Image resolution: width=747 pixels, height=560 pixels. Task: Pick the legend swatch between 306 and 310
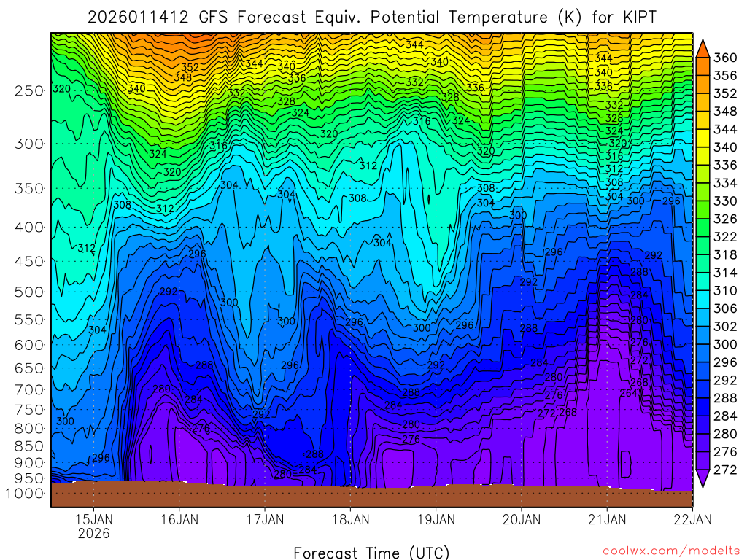pyautogui.click(x=703, y=300)
